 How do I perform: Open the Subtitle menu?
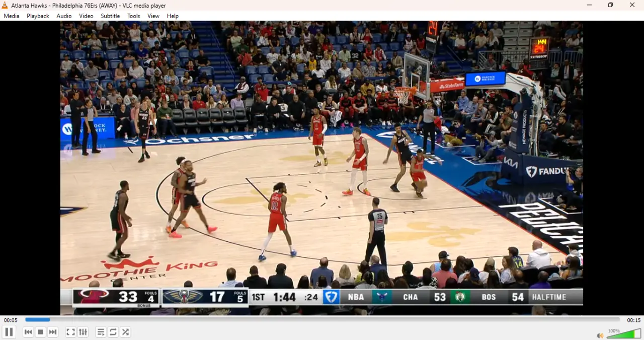(110, 16)
